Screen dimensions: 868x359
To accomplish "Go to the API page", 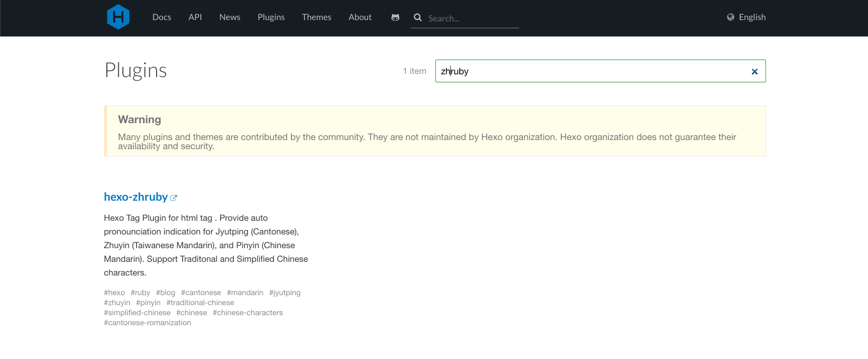I will tap(195, 17).
